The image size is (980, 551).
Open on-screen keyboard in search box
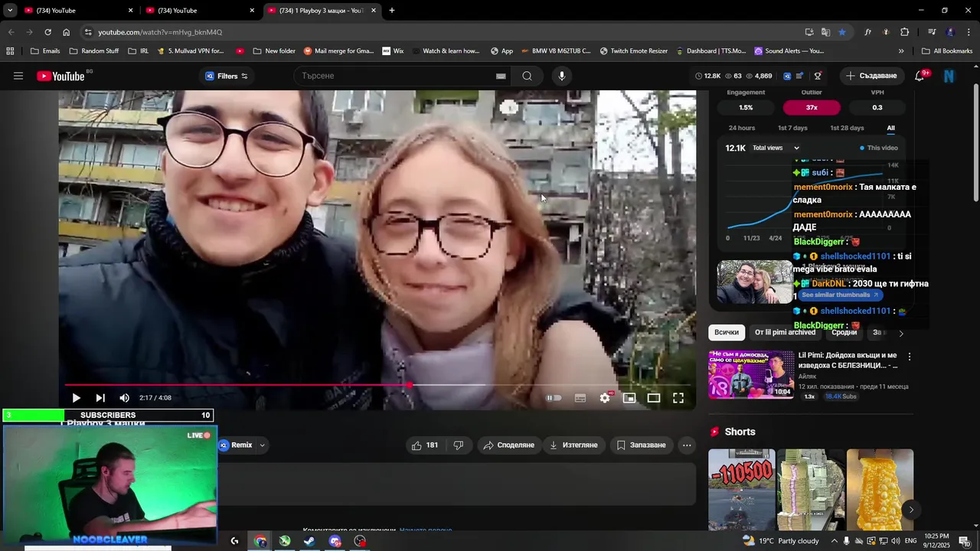[x=501, y=76]
